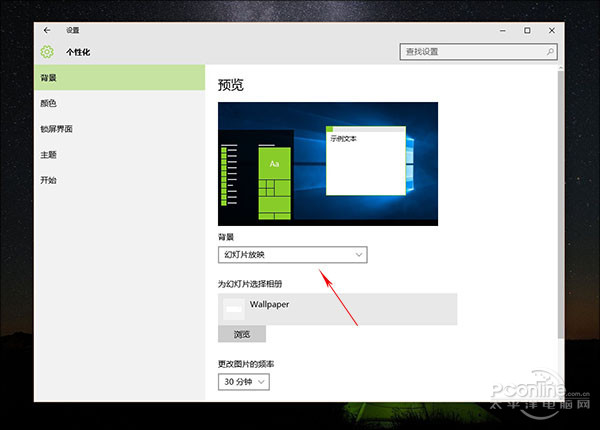This screenshot has height=430, width=600.
Task: Click the chevron of background dropdown
Action: (x=359, y=255)
